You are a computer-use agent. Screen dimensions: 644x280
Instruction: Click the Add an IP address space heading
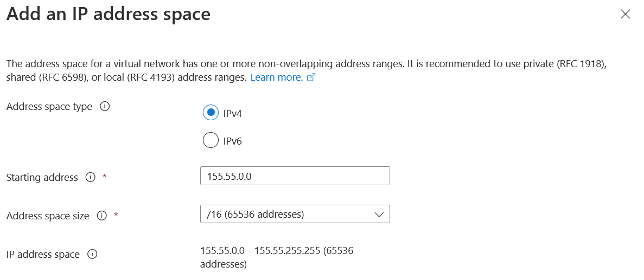point(108,14)
